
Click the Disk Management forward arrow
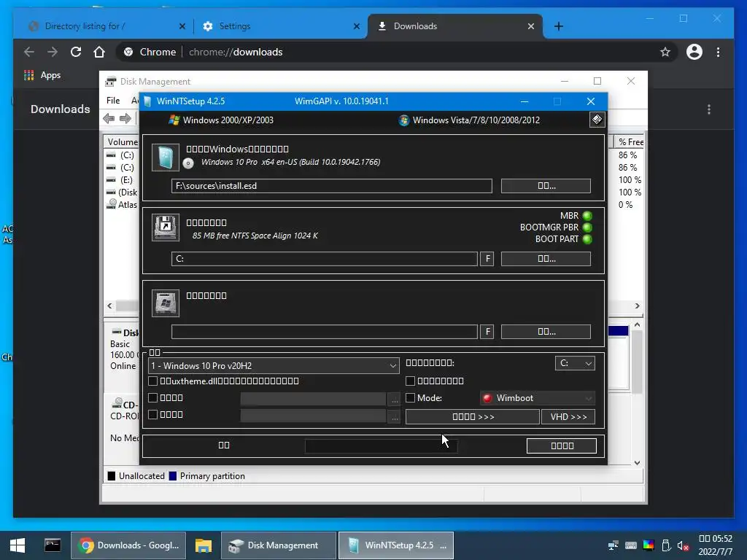(x=125, y=119)
